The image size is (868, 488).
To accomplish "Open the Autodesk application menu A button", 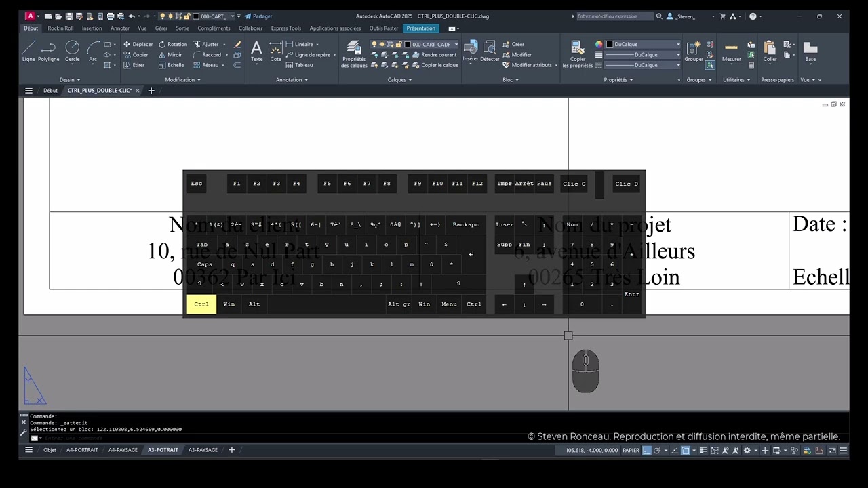I will (30, 16).
